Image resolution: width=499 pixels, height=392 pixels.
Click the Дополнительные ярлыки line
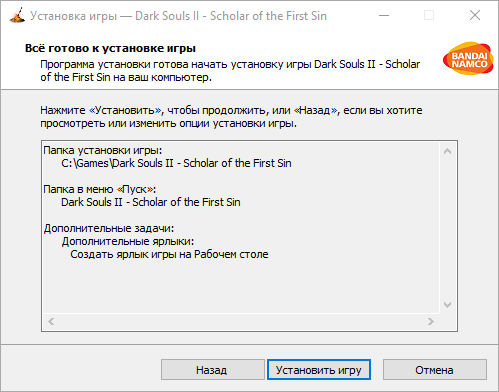[128, 241]
